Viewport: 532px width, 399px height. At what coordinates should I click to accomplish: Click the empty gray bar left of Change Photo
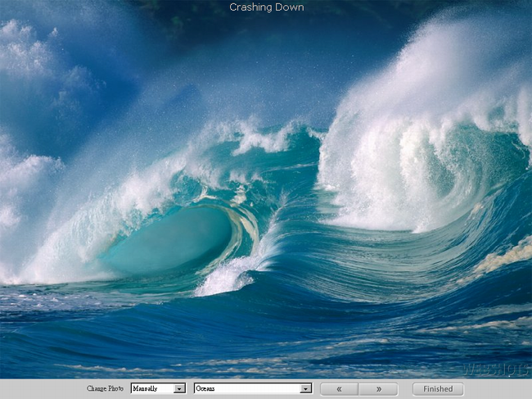tap(41, 388)
